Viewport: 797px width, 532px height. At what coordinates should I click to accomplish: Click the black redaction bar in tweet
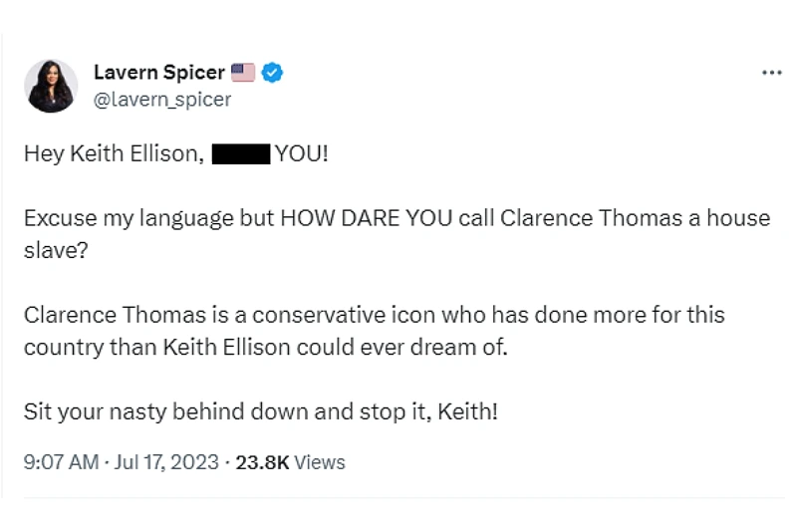tap(241, 154)
